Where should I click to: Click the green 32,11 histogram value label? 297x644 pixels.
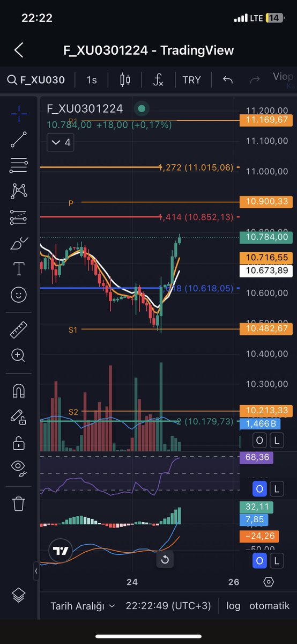click(257, 508)
